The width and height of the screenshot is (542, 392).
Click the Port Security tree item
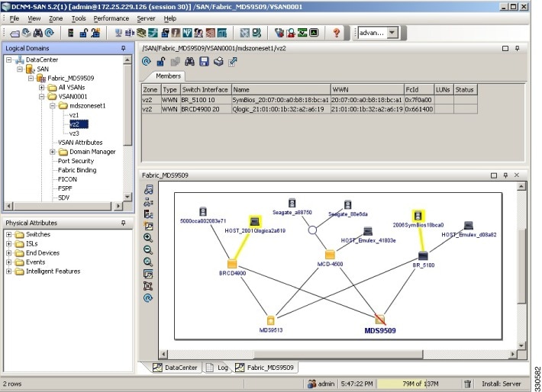pyautogui.click(x=76, y=161)
